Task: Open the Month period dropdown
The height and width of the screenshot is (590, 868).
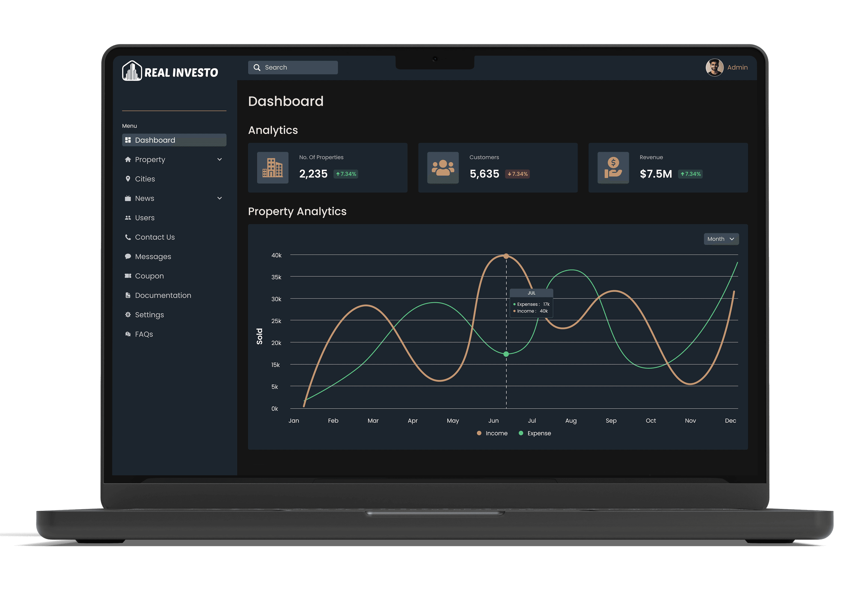Action: point(721,239)
